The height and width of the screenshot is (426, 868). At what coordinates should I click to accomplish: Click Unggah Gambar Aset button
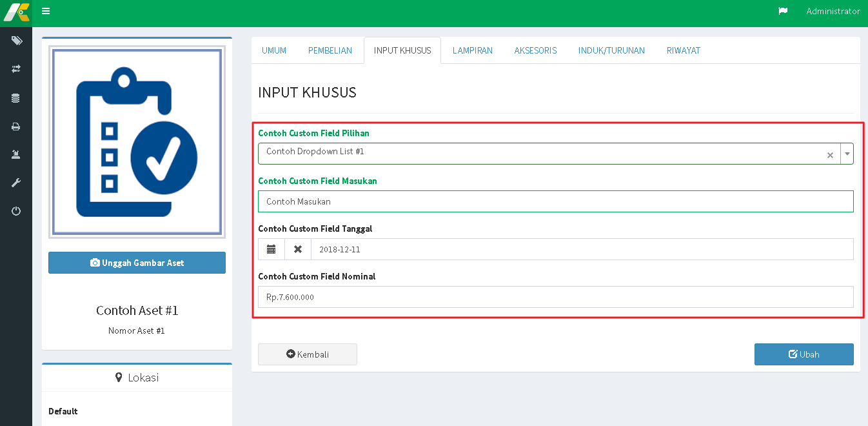(137, 263)
